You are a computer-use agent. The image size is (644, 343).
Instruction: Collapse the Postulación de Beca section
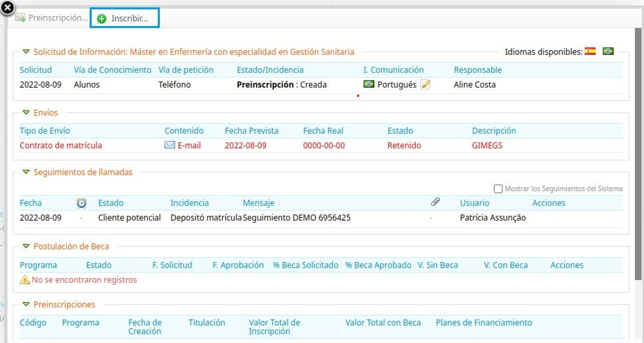26,247
